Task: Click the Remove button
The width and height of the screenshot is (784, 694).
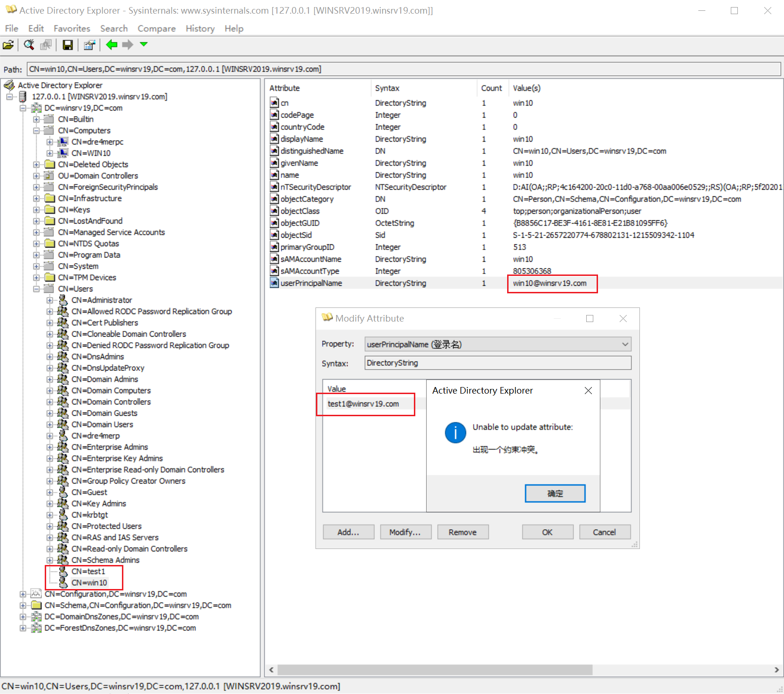Action: coord(463,532)
